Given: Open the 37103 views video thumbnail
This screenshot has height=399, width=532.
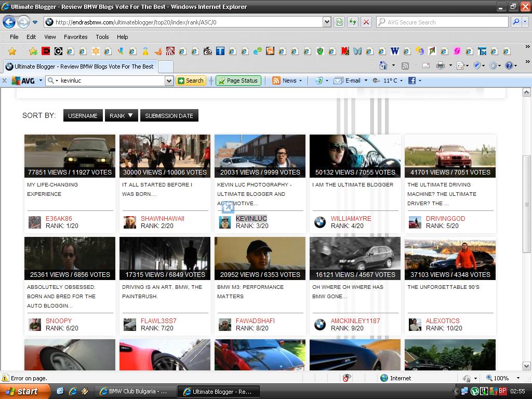Looking at the screenshot, I should point(450,259).
